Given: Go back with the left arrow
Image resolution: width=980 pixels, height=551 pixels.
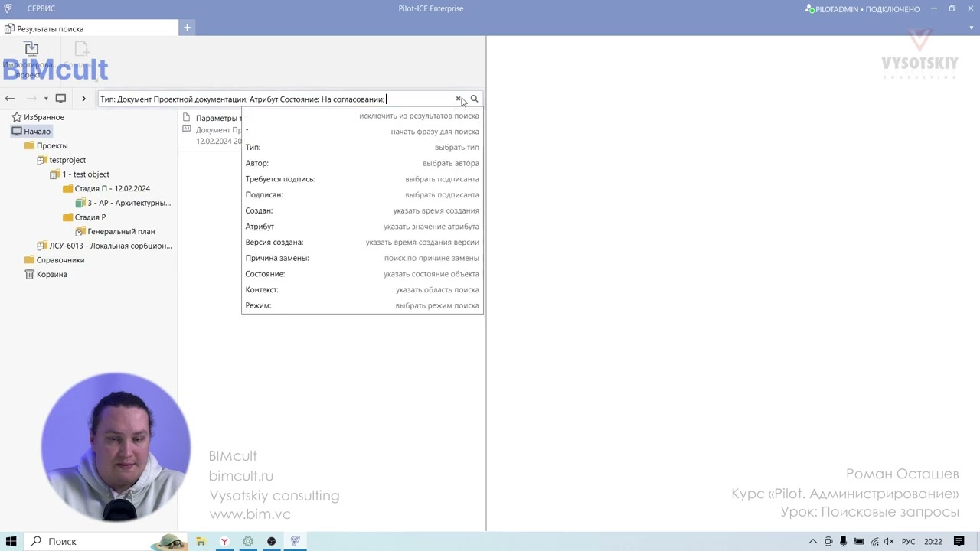Looking at the screenshot, I should click(x=10, y=99).
